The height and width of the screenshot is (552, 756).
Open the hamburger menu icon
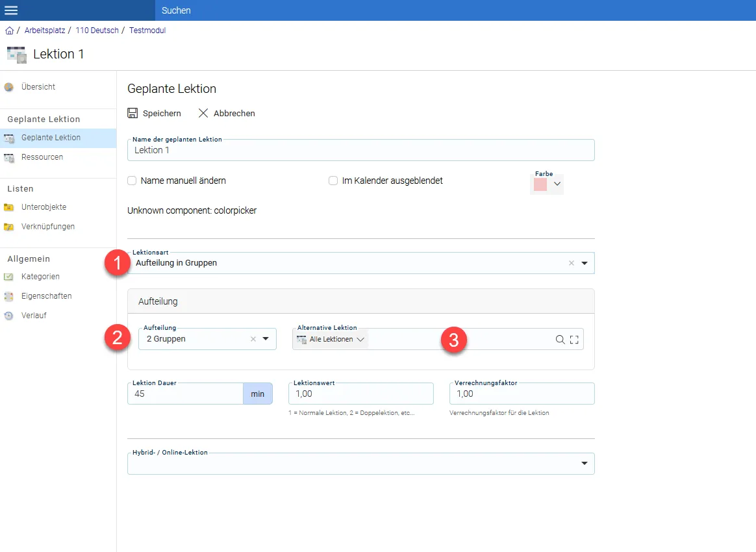(11, 10)
